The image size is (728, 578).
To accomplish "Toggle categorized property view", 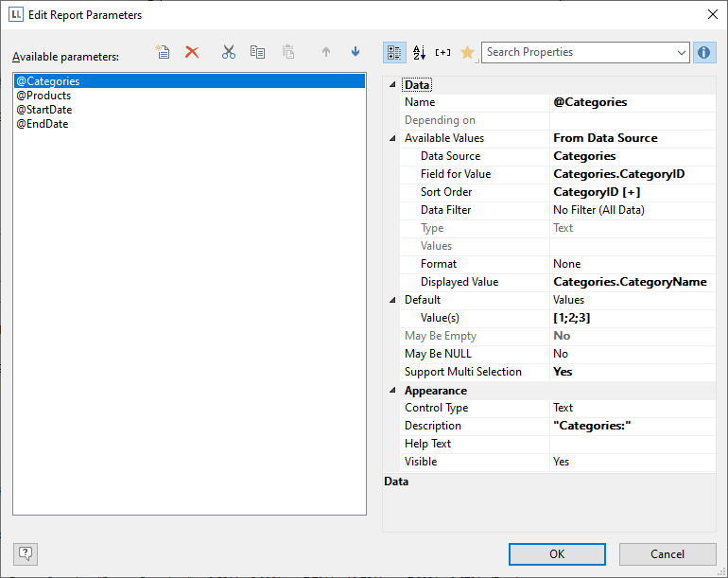I will pyautogui.click(x=394, y=53).
